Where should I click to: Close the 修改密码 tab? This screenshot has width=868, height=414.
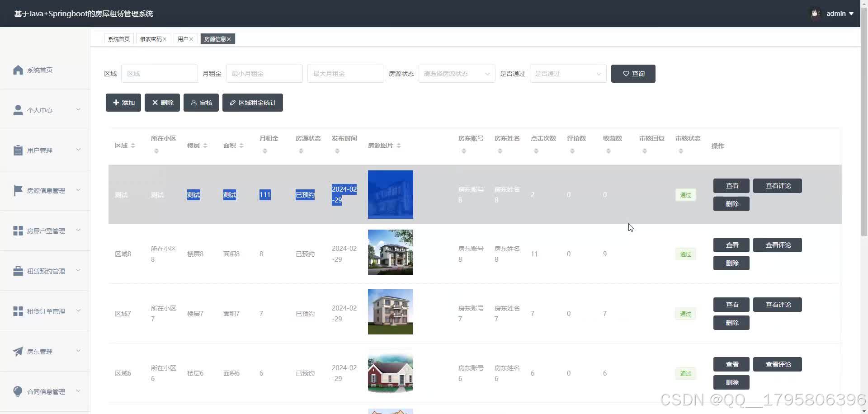click(165, 39)
